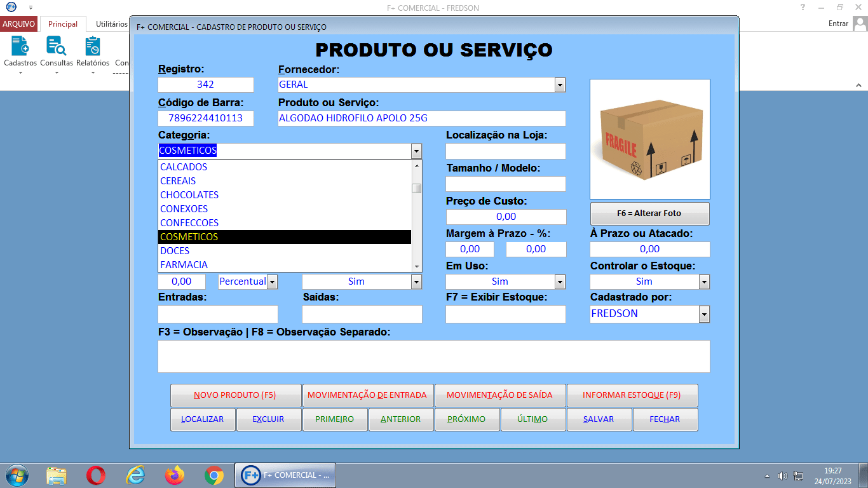Open the Cadastrado por dropdown

(x=704, y=314)
